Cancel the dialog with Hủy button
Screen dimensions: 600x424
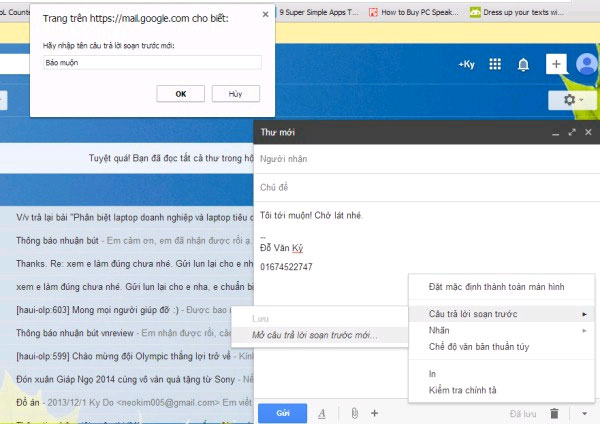pyautogui.click(x=236, y=94)
